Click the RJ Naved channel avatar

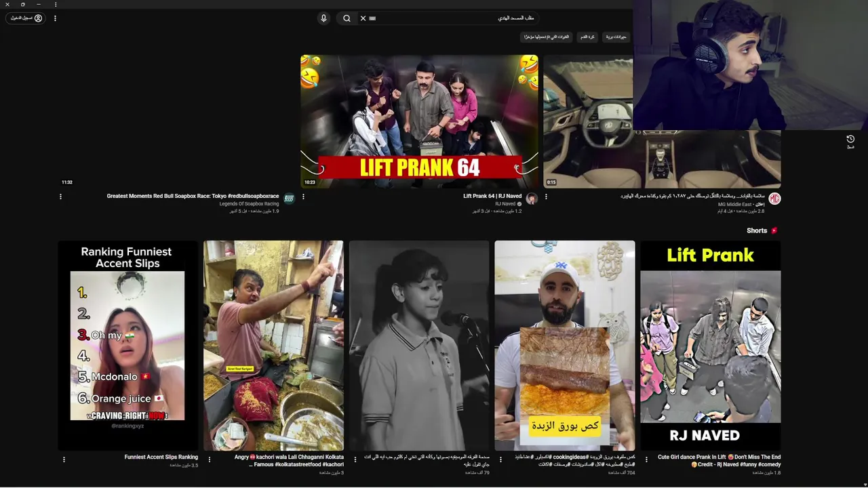click(x=532, y=199)
